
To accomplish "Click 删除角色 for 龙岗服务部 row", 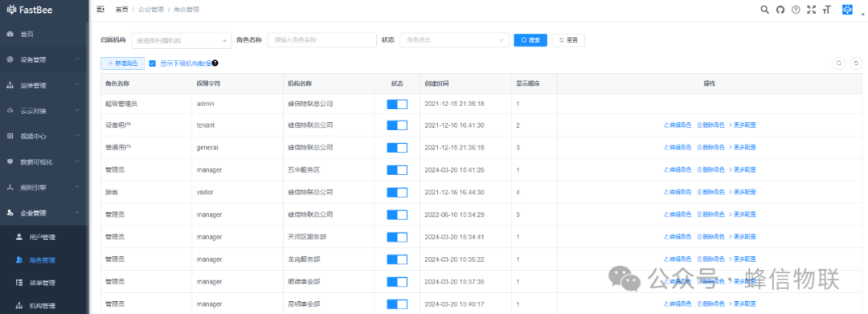I will (x=710, y=259).
